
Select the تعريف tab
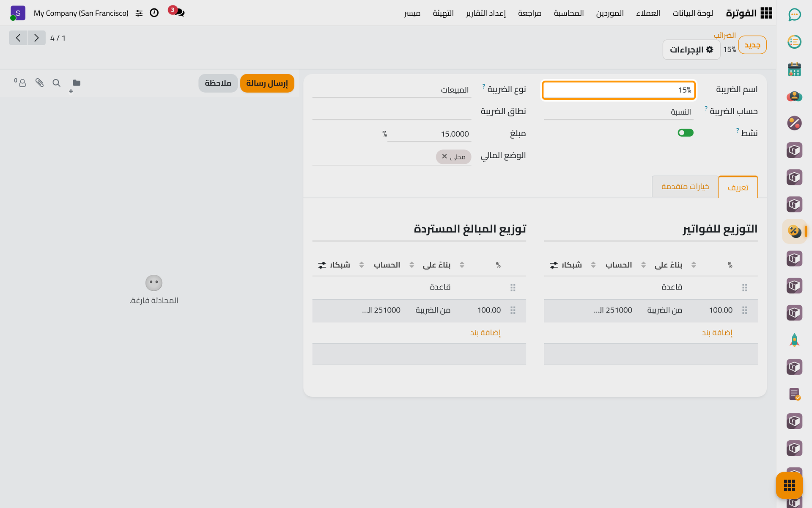[x=738, y=187]
